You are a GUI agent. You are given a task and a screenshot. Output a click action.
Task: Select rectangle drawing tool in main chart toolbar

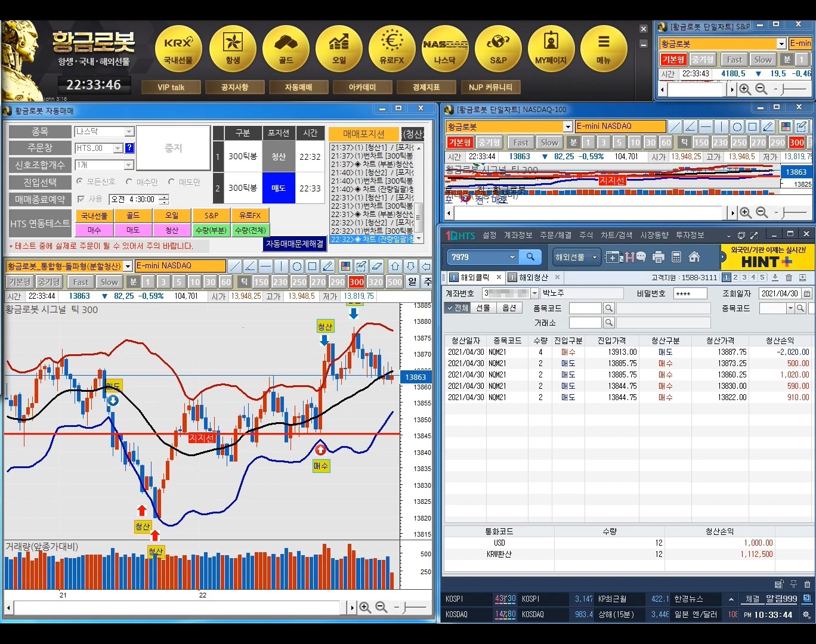[313, 266]
